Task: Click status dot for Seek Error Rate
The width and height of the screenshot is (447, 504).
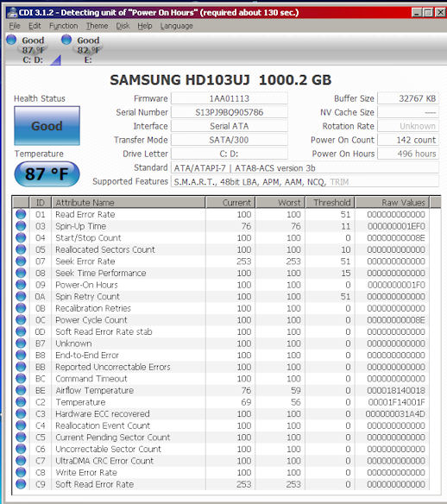Action: point(21,261)
